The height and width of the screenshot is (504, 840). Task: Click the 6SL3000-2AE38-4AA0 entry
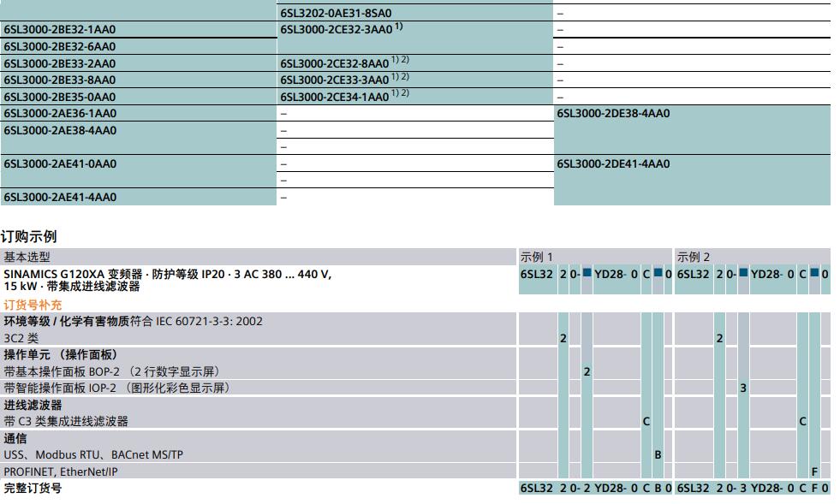[60, 131]
